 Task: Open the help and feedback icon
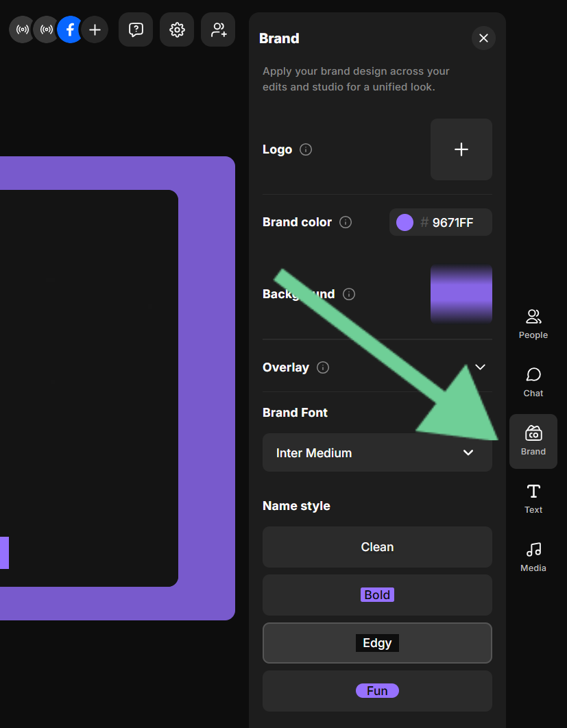(136, 29)
